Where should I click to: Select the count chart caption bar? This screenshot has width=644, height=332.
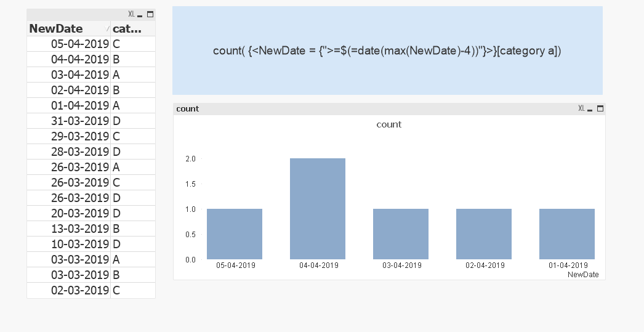point(389,109)
